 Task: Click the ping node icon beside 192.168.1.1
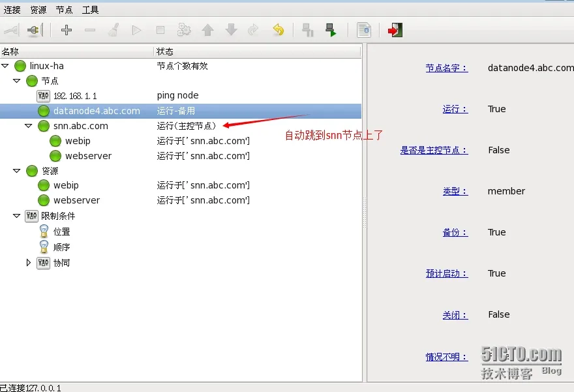43,96
